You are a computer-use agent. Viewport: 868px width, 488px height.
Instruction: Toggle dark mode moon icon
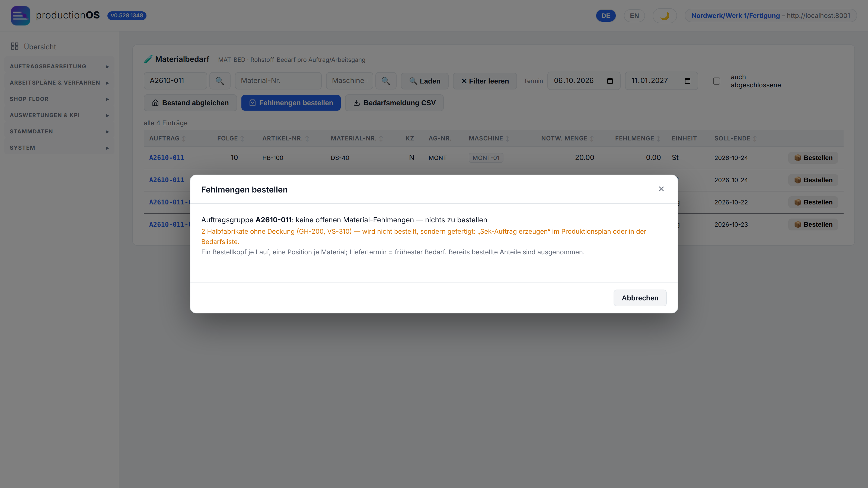tap(665, 15)
